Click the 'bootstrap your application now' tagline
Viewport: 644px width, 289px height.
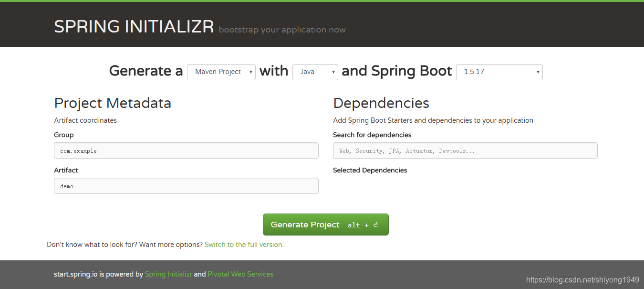282,30
